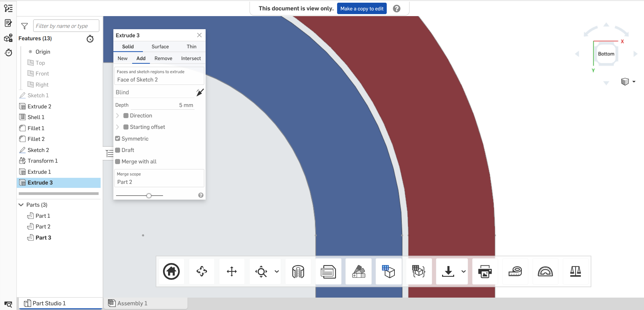Screen dimensions: 644x310
Task: Collapse the Parts (3) list
Action: point(21,205)
